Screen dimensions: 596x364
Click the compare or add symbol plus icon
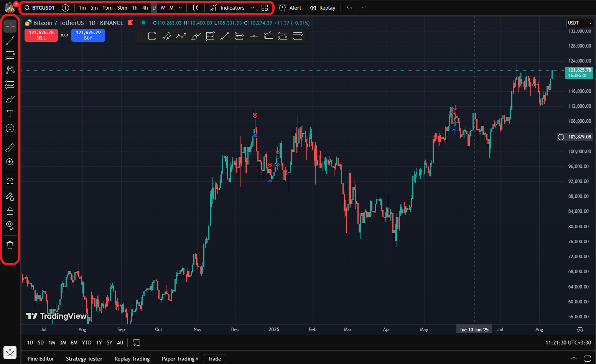66,8
